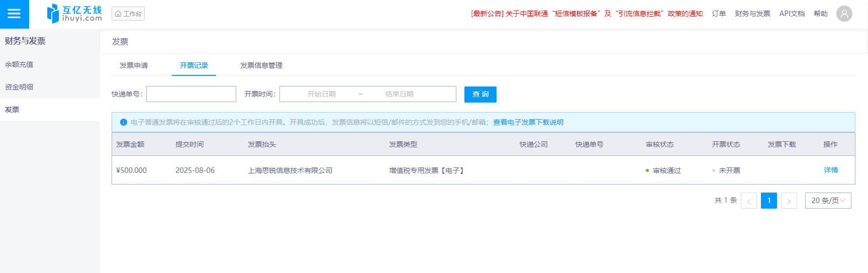
Task: Go to next page arrow
Action: [x=789, y=201]
